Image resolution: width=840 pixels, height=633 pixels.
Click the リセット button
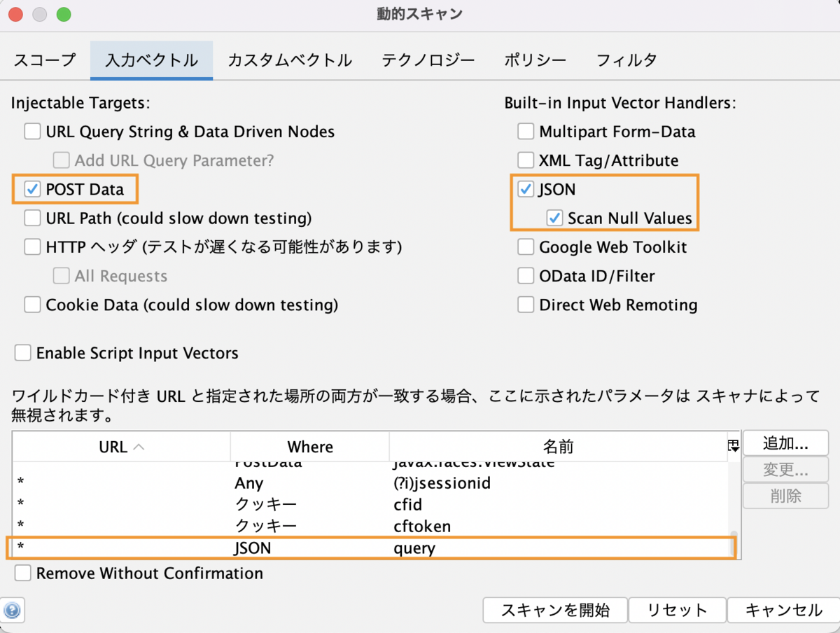coord(677,610)
